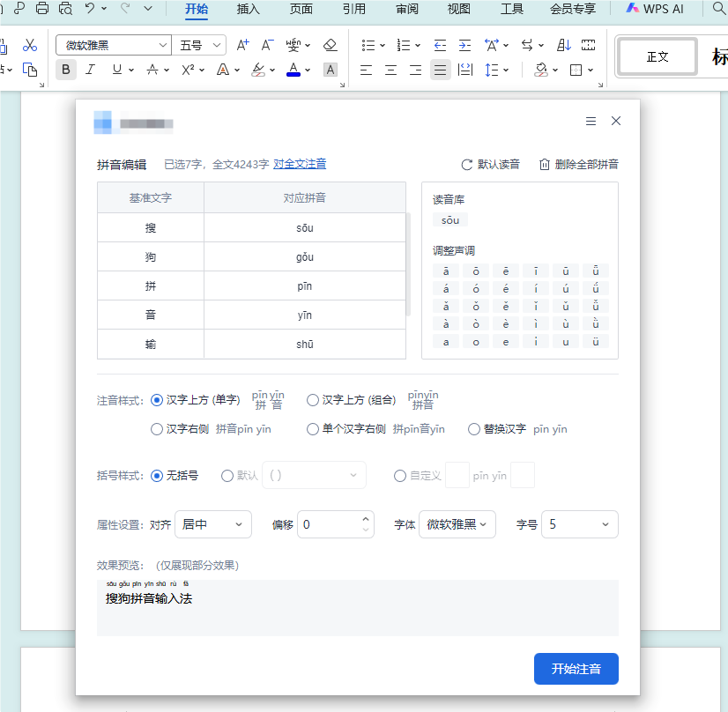The image size is (728, 712).
Task: Expand the line spacing options arrow
Action: [x=506, y=70]
